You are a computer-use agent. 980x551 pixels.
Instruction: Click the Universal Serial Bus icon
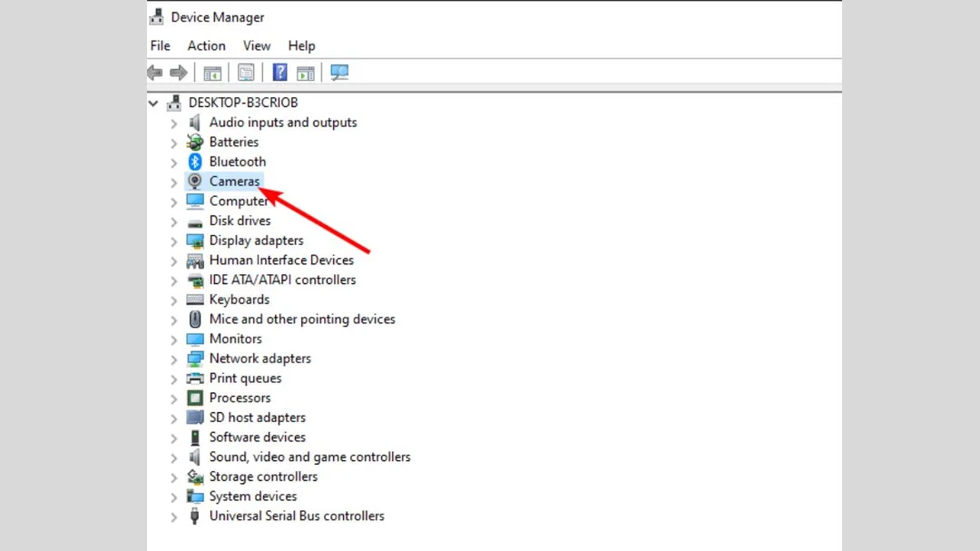195,516
